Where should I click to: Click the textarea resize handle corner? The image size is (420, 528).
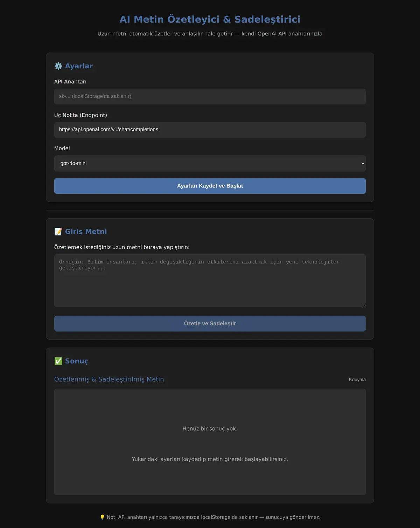click(x=364, y=305)
